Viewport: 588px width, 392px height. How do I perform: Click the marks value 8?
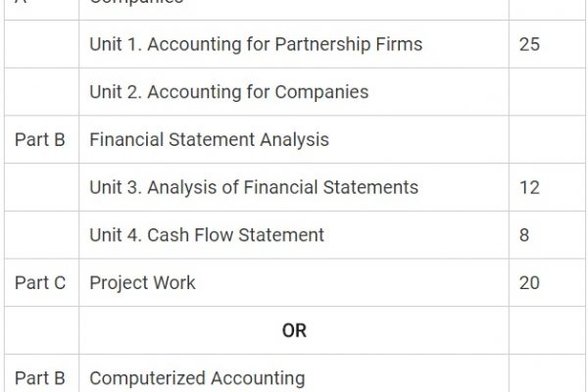pyautogui.click(x=524, y=235)
